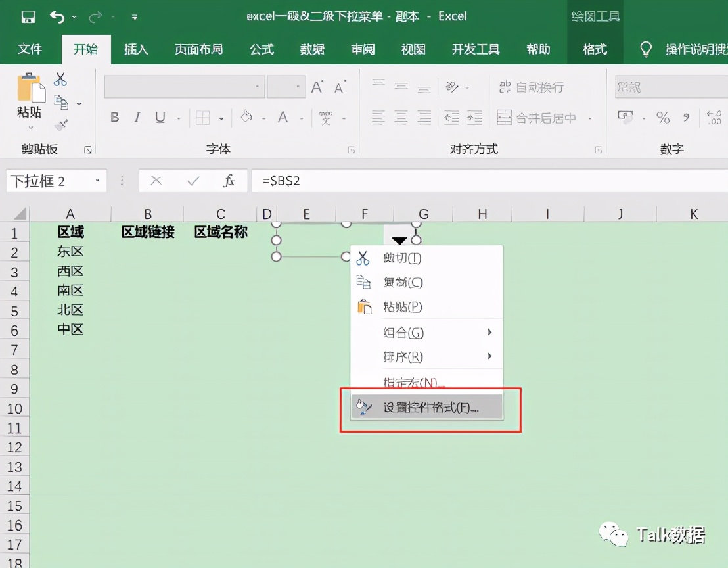Click Increase Indent icon
Screen dimensions: 728x568
474,118
